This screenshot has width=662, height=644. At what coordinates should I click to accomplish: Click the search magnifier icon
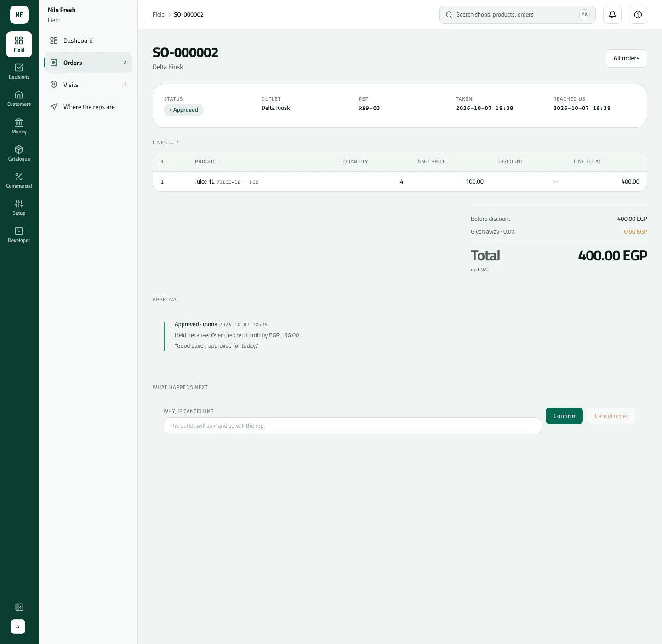coord(449,15)
